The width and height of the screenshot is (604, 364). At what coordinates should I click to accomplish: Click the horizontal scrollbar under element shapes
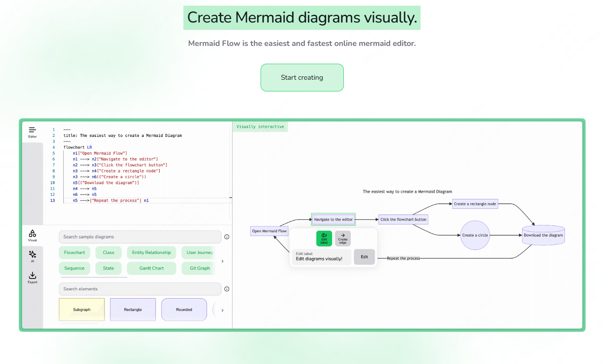(x=79, y=323)
